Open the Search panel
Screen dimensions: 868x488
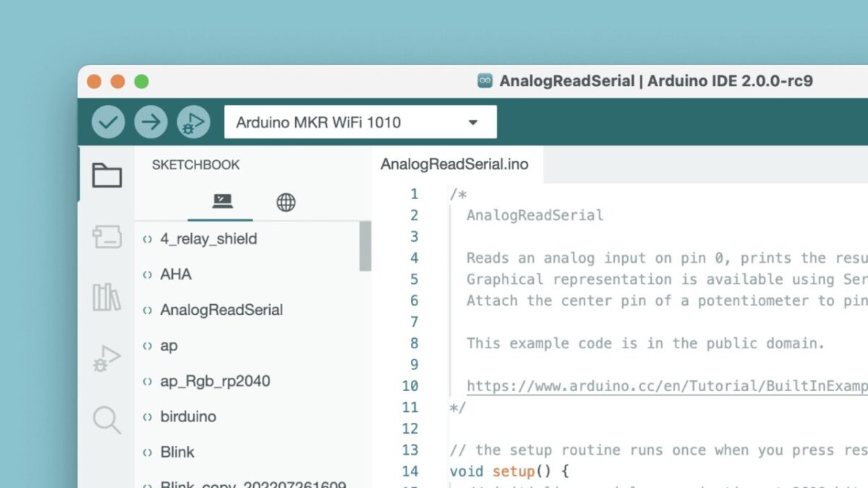pyautogui.click(x=106, y=419)
